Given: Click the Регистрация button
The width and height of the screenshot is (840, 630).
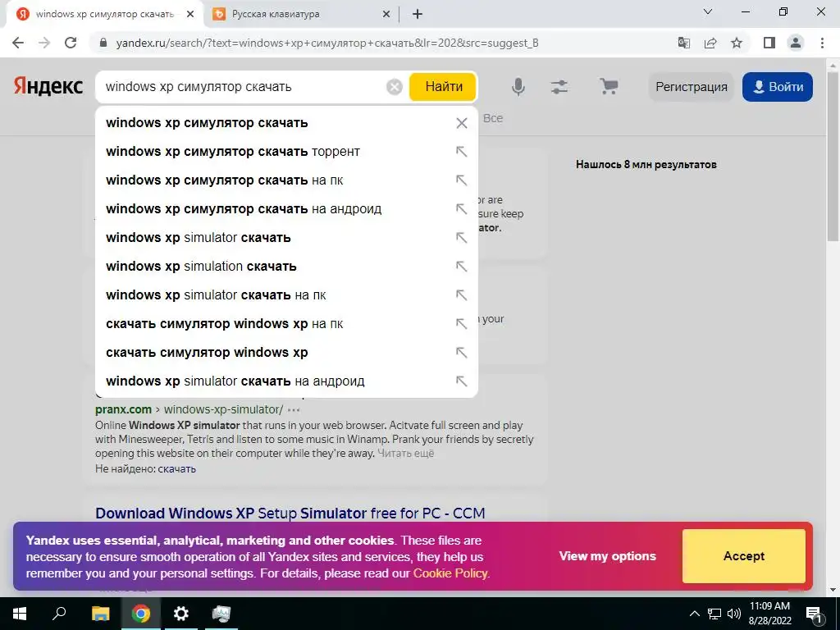Looking at the screenshot, I should click(691, 87).
